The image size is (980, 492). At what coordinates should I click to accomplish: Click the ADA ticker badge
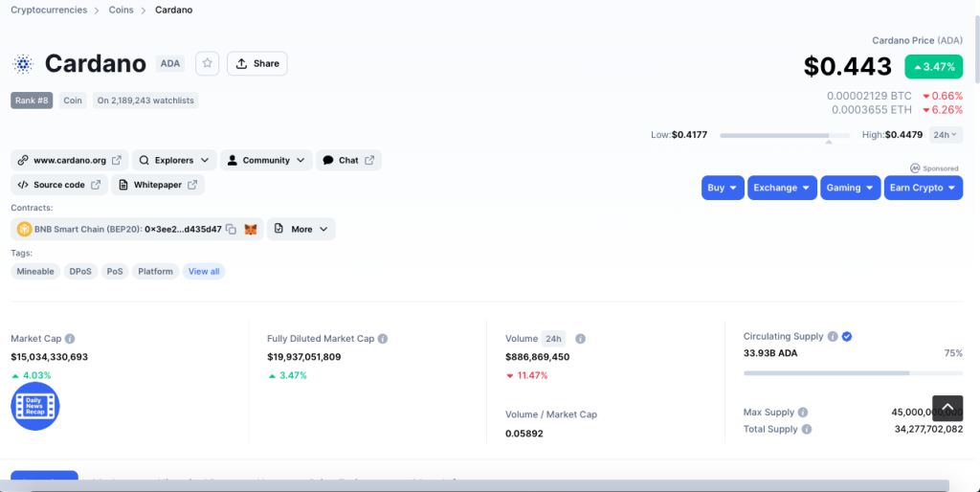(x=170, y=63)
